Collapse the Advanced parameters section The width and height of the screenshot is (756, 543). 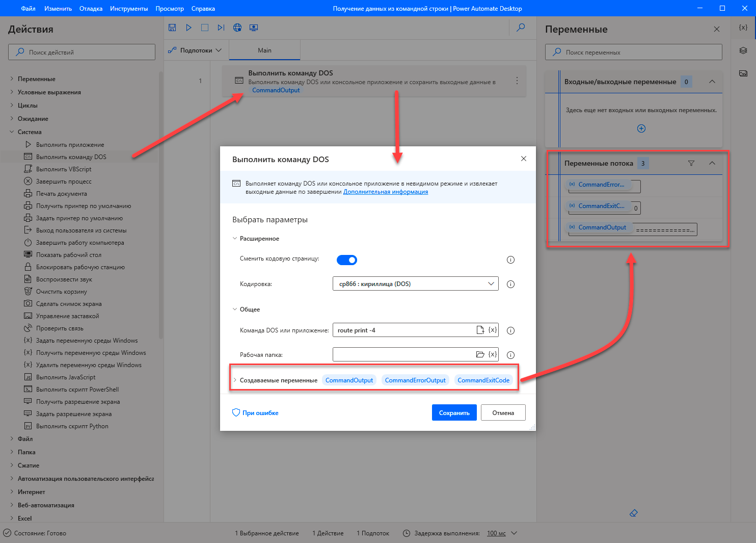click(x=235, y=239)
